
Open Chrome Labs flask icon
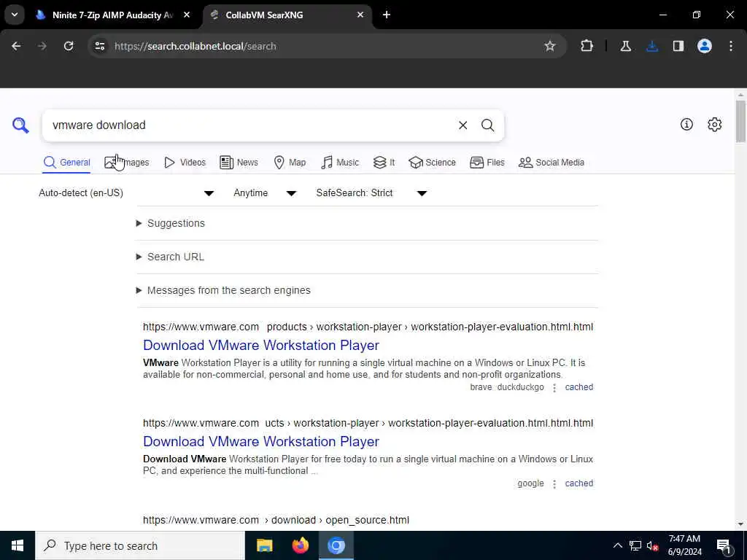click(625, 46)
